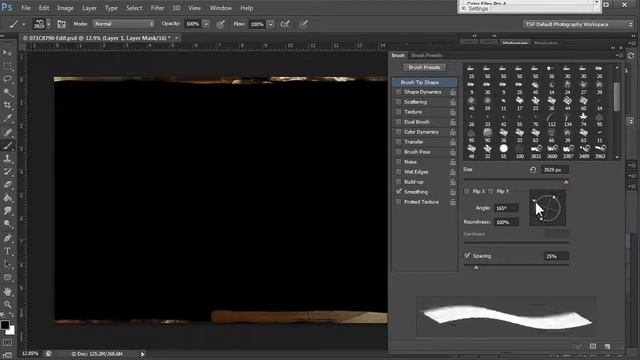640x360 pixels.
Task: Reset brush size to original icon
Action: point(533,169)
